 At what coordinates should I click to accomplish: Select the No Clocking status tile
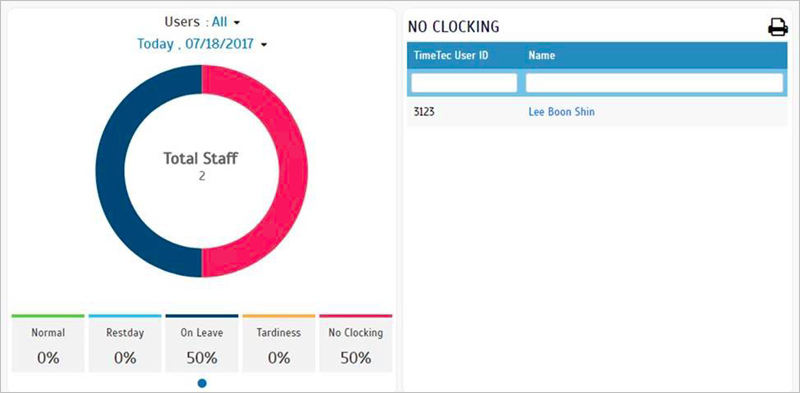pyautogui.click(x=356, y=343)
